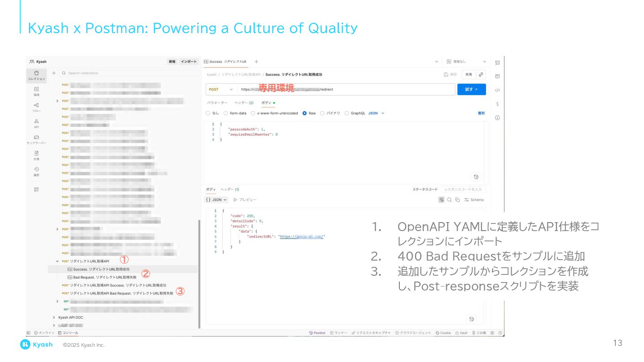644x362 pixels.
Task: Collapse the リダイレクトURL取得API folder chevron
Action: point(57,261)
